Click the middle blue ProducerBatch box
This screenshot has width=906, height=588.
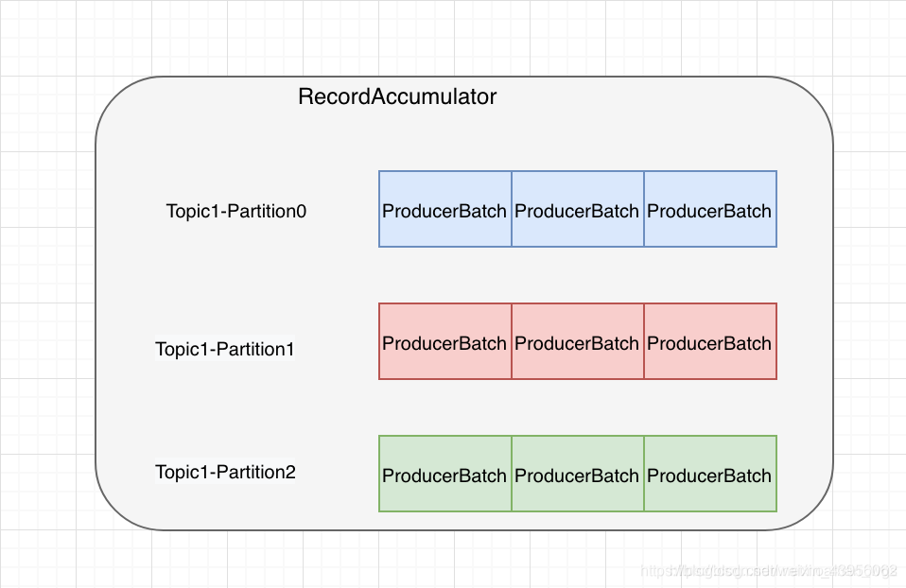pyautogui.click(x=577, y=210)
